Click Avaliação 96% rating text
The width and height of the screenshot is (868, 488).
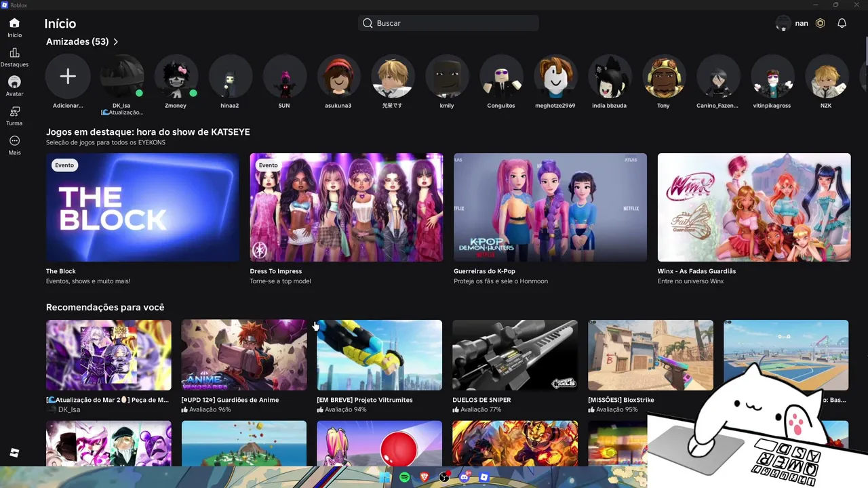[210, 409]
